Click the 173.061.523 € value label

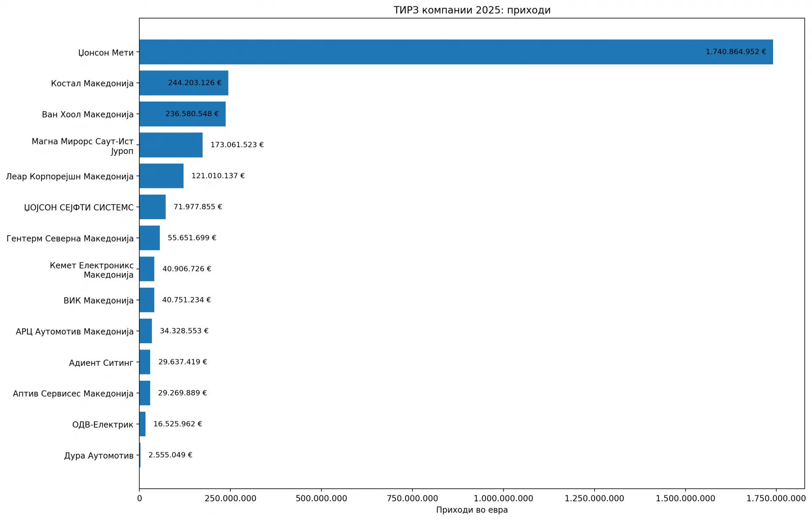click(237, 145)
